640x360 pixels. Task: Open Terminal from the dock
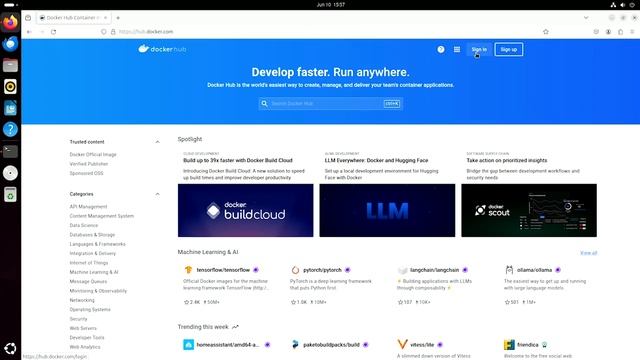pyautogui.click(x=10, y=151)
